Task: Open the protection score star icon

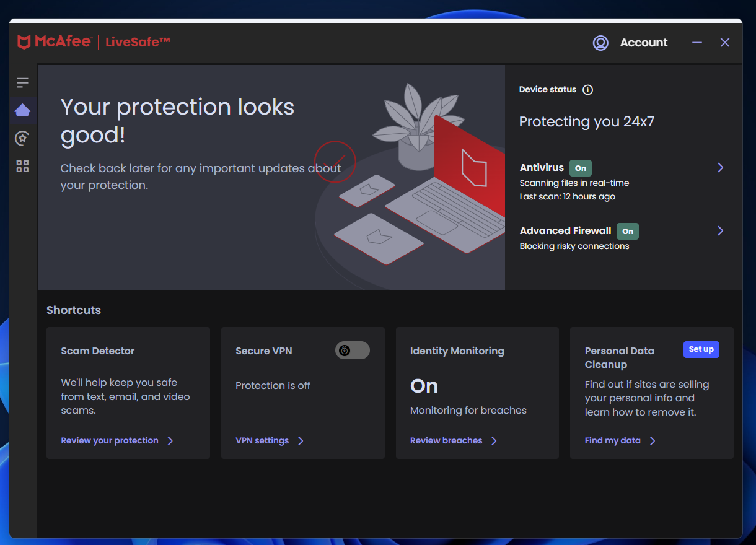Action: [x=23, y=138]
